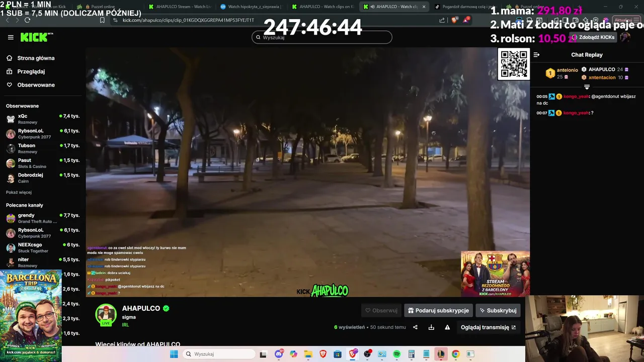Click Oglądaj transmisję link
Screen dimensions: 644x362
488,327
